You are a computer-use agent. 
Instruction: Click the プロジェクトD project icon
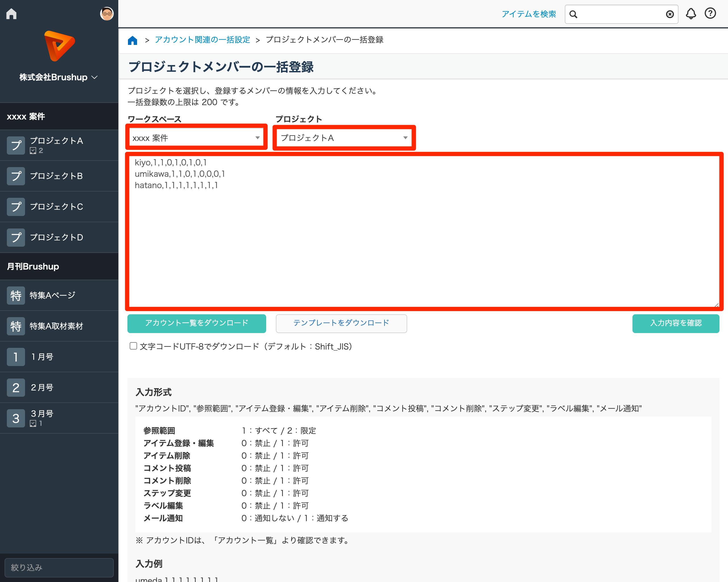pos(16,237)
